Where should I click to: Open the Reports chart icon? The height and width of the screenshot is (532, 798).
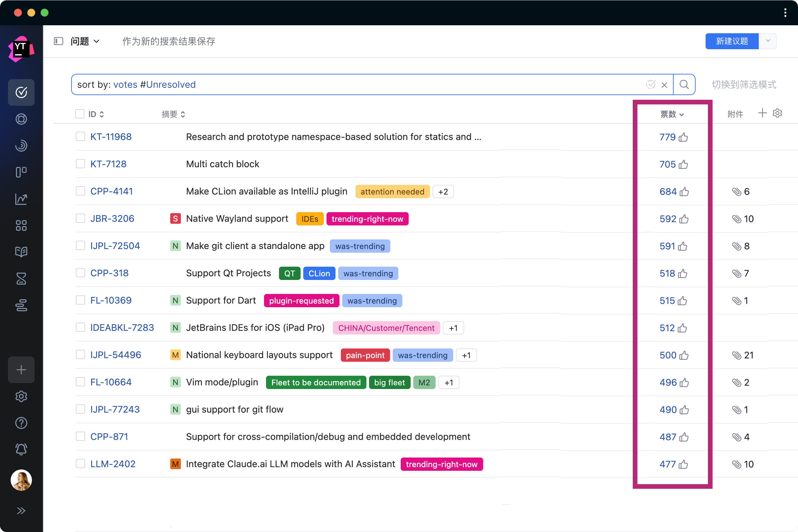[x=21, y=199]
